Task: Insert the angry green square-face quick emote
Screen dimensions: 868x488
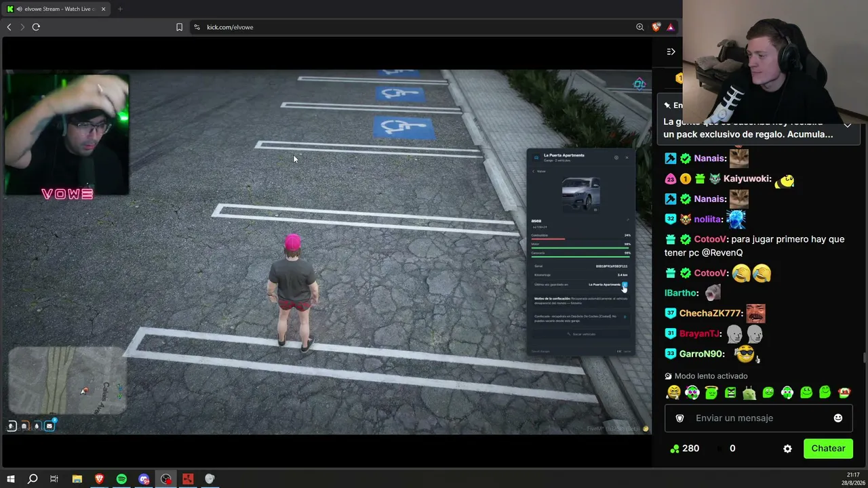Action: click(x=730, y=392)
